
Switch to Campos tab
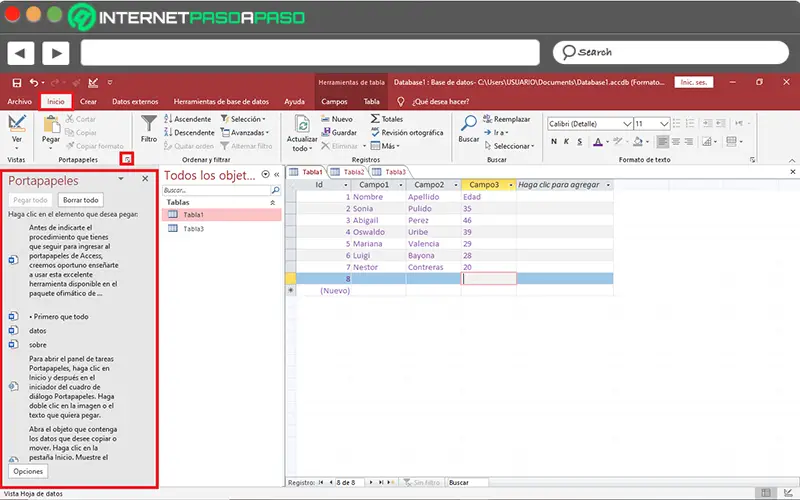pyautogui.click(x=334, y=102)
